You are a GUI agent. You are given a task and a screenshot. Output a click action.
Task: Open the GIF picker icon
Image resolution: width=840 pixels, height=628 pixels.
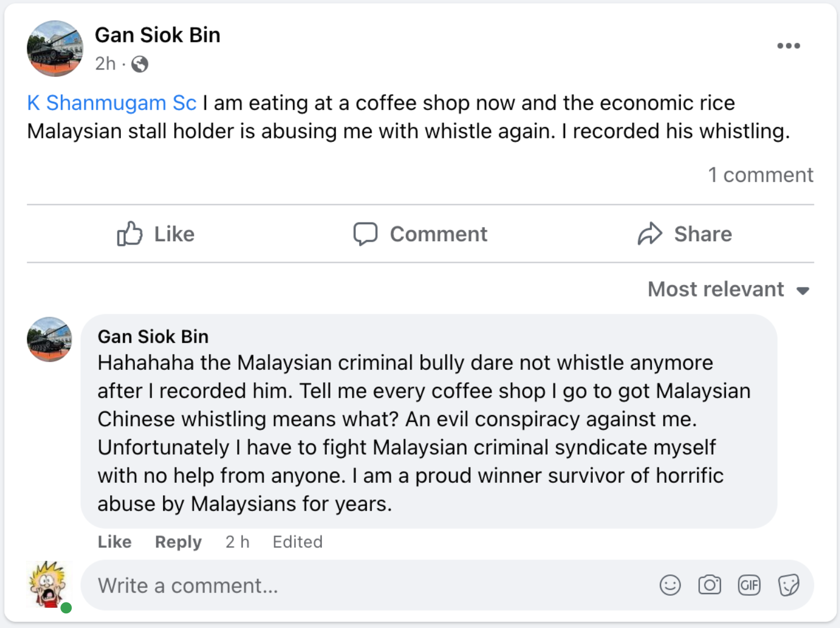749,585
